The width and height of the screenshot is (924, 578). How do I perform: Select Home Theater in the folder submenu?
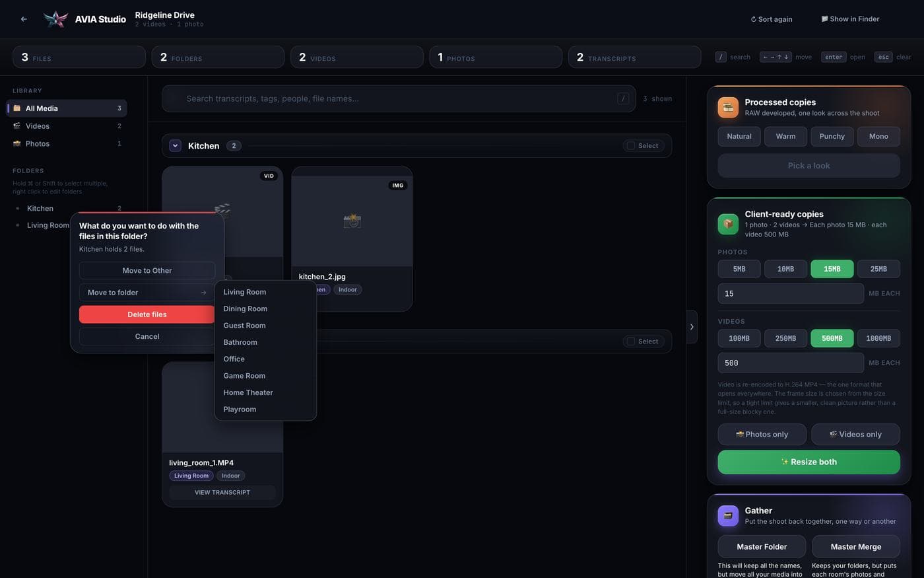pyautogui.click(x=265, y=392)
